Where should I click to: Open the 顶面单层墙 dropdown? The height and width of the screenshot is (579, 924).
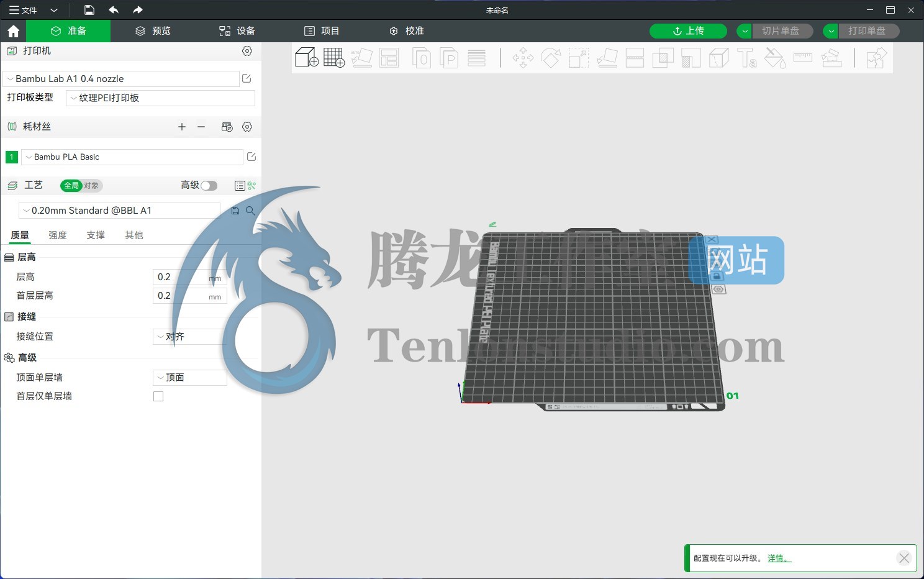190,378
